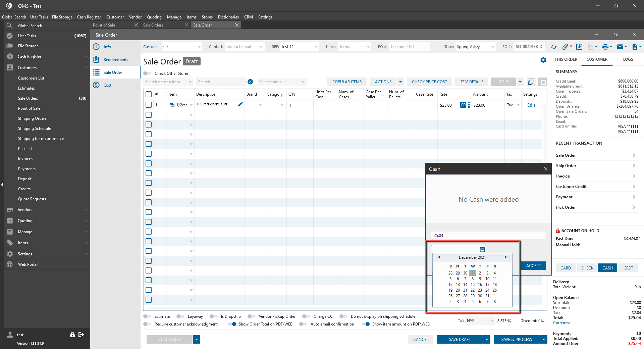Open the ACTIONS dropdown arrow

(400, 82)
